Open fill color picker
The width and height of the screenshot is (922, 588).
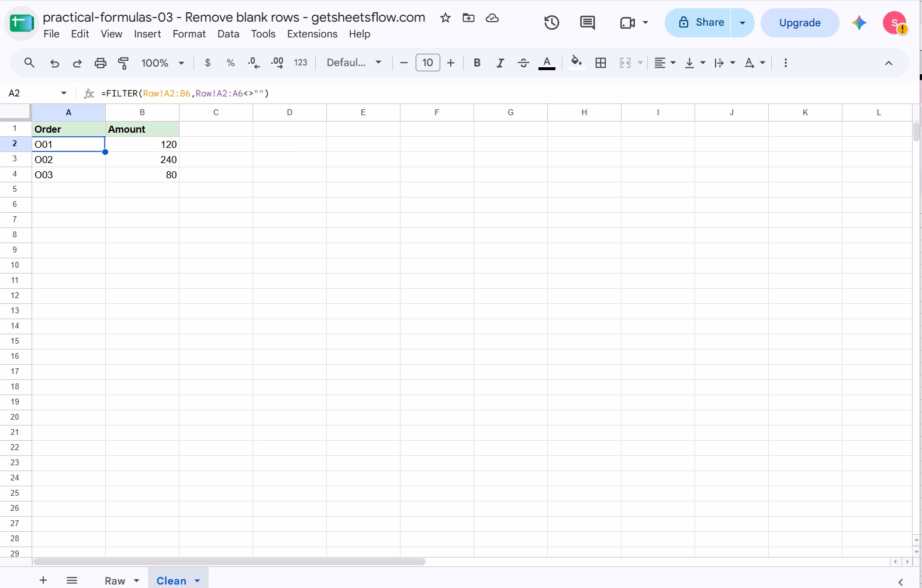(x=576, y=63)
